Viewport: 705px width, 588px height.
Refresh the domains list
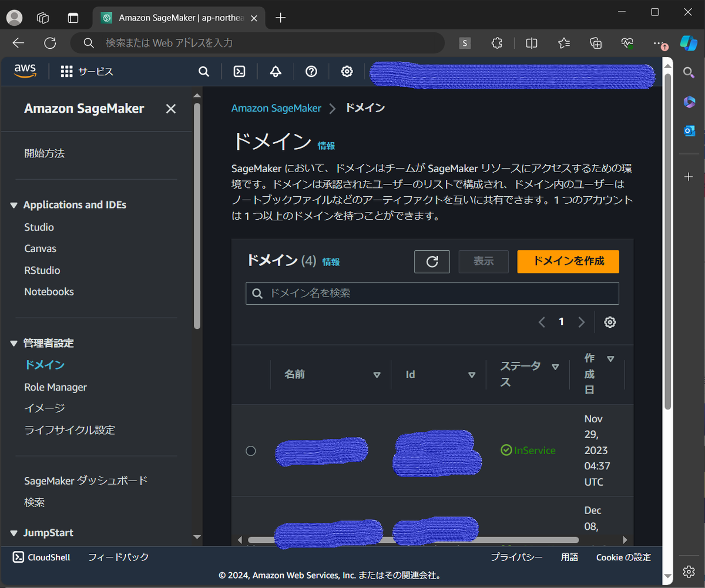tap(432, 261)
